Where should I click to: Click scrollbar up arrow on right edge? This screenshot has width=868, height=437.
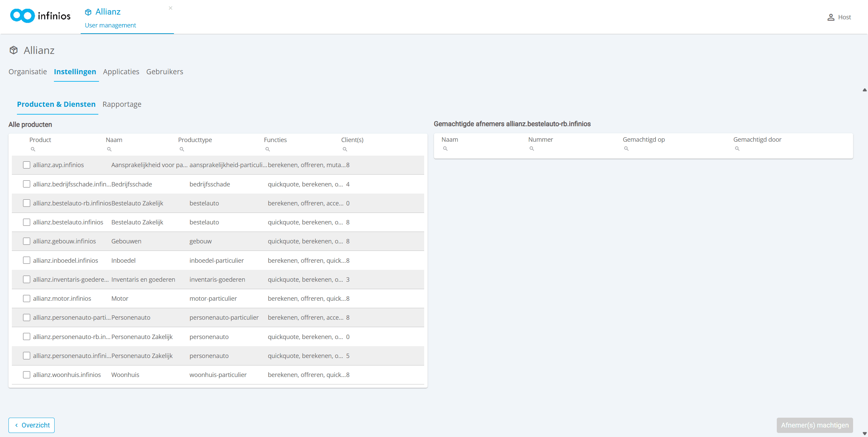(865, 90)
